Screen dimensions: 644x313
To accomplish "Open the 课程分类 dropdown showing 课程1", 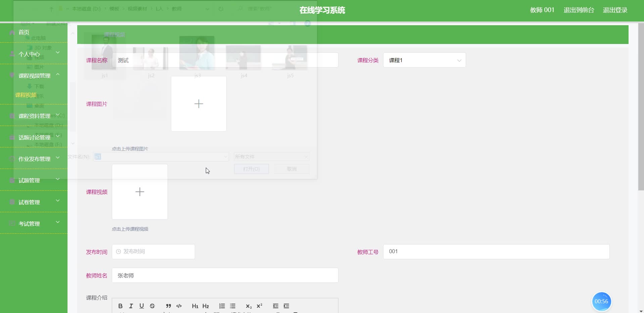I will pos(424,60).
